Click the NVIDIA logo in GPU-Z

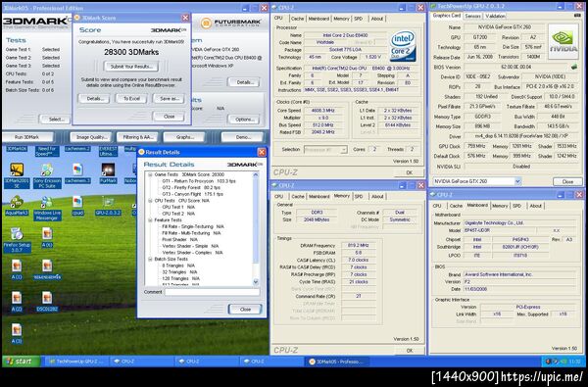tap(563, 41)
